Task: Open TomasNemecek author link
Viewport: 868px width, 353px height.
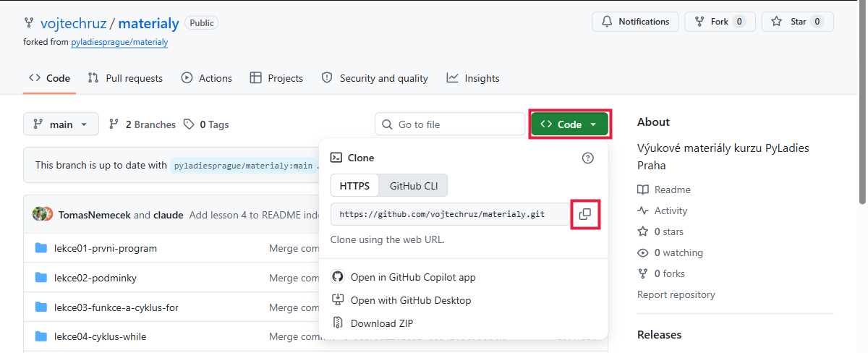Action: 94,215
